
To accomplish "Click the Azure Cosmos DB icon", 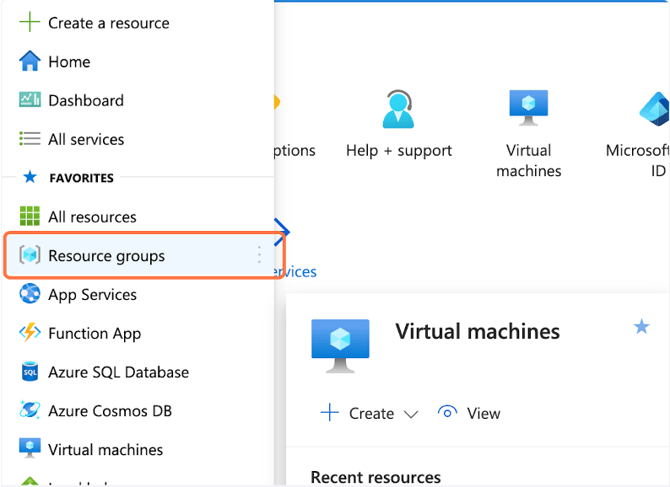I will point(30,411).
